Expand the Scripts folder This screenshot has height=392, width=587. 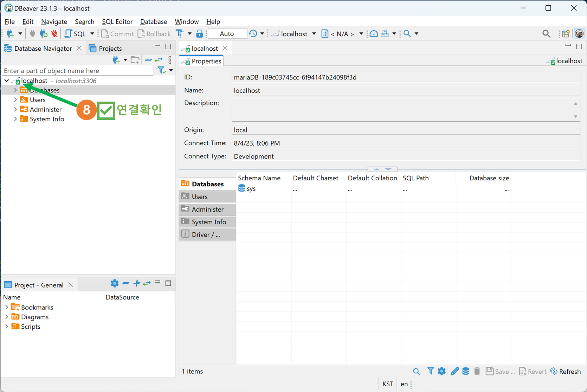7,326
